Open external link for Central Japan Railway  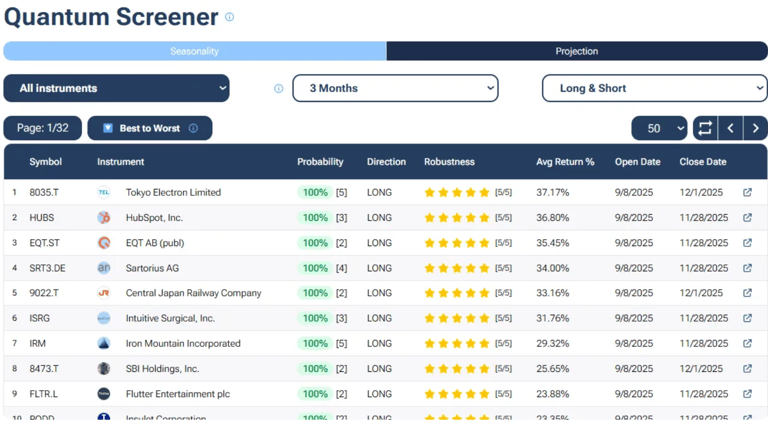click(x=747, y=293)
